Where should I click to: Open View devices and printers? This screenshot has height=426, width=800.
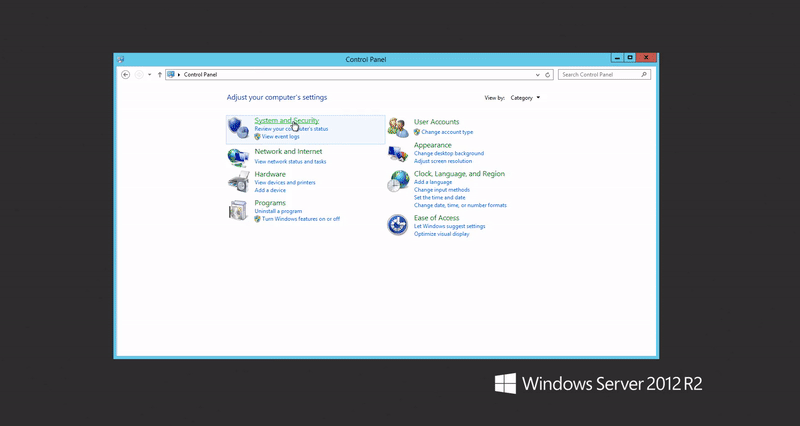285,183
